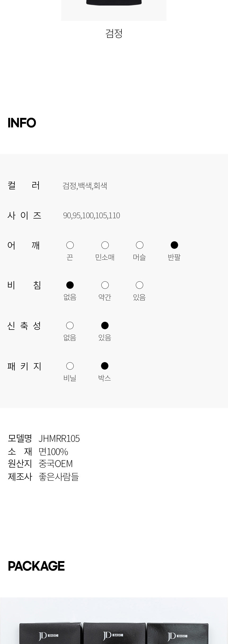Image resolution: width=228 pixels, height=644 pixels.
Task: Select 있음 in the 신축성 row
Action: pos(105,326)
